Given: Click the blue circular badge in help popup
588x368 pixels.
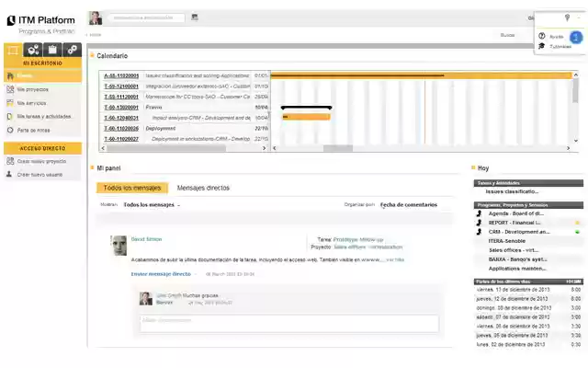Looking at the screenshot, I should (576, 37).
